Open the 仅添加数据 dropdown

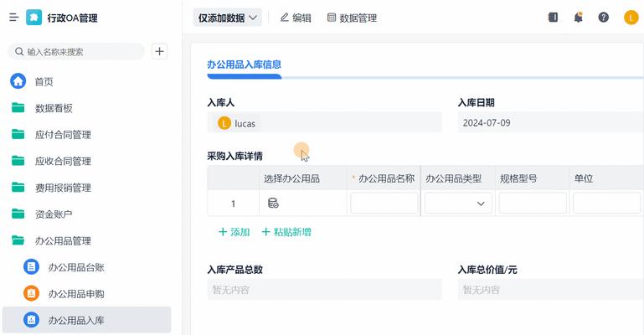[x=228, y=18]
